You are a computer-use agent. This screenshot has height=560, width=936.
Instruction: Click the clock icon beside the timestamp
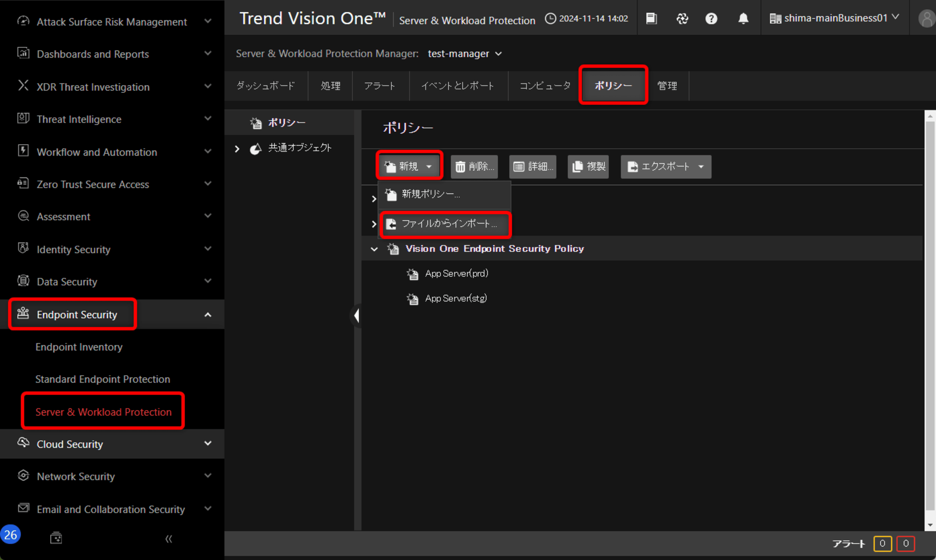point(551,19)
